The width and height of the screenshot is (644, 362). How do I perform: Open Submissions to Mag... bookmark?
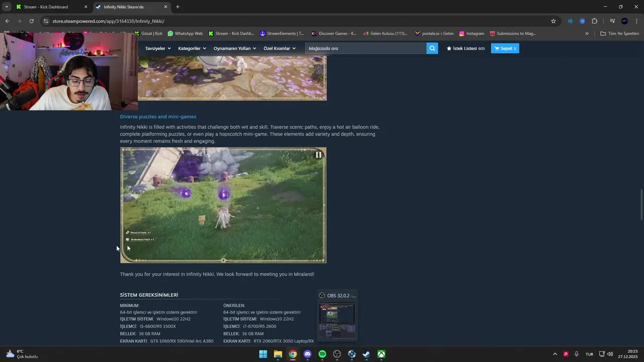coord(513,34)
